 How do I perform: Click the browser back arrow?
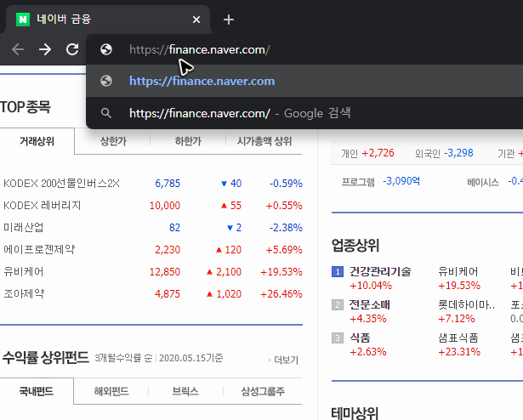(x=18, y=49)
